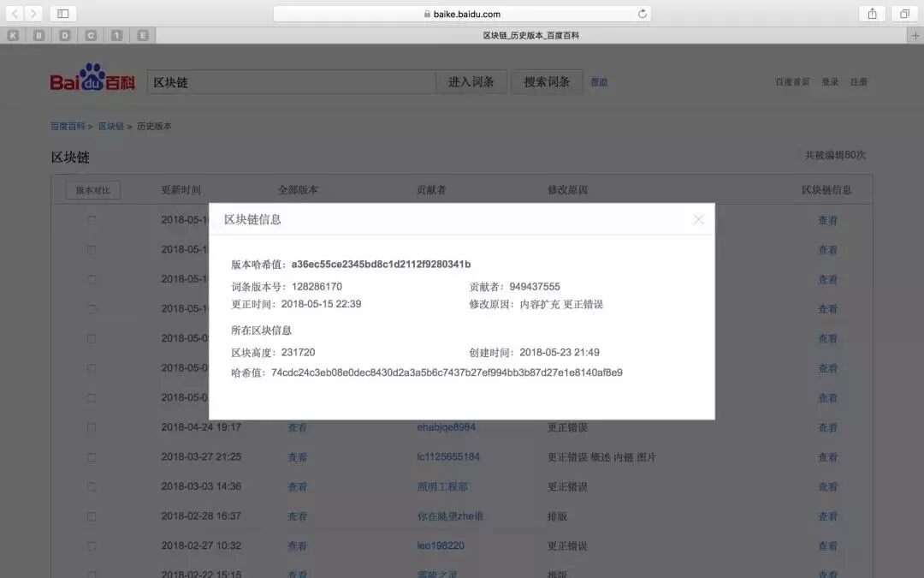The image size is (924, 578).
Task: Check the checkbox for the 2018-04-24 version
Action: coord(92,427)
